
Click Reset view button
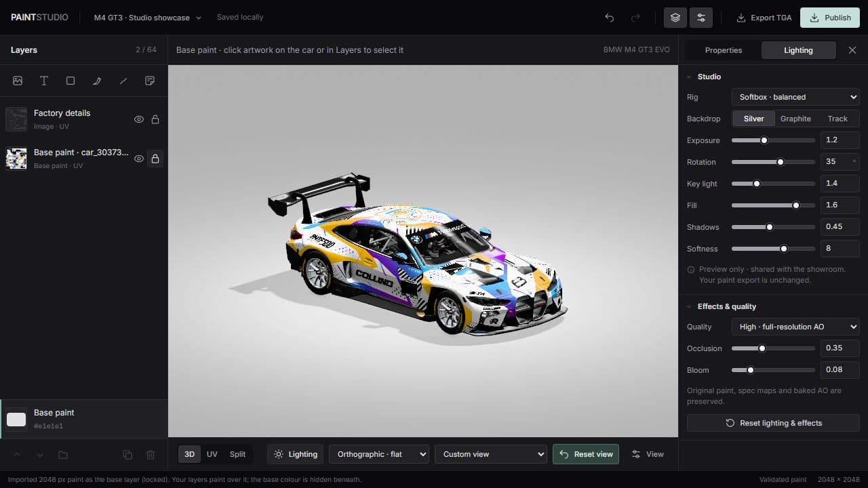586,454
